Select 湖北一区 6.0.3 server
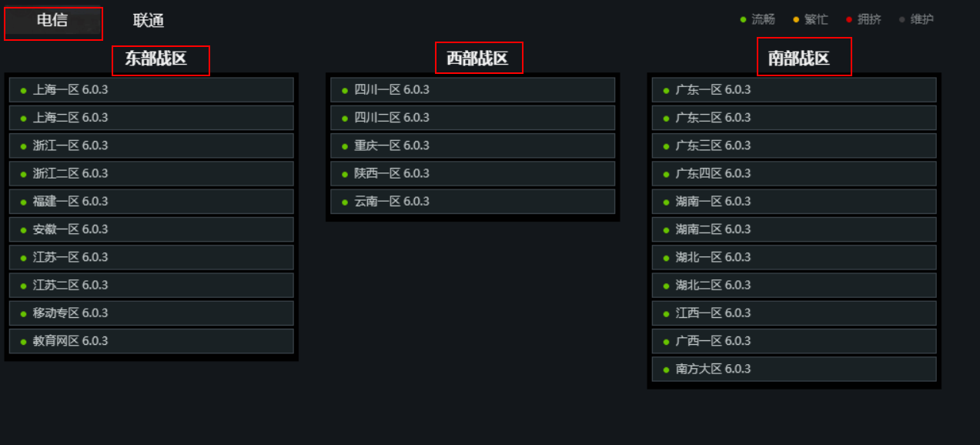 794,257
